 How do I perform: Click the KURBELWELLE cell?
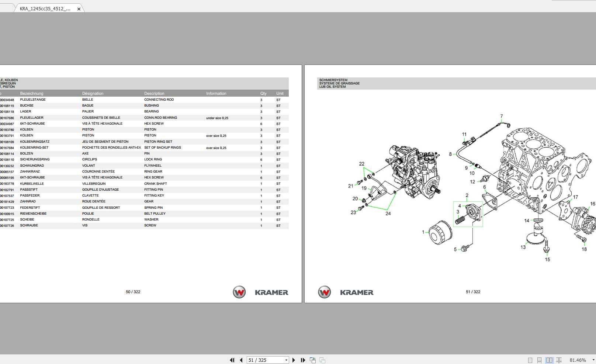[32, 184]
